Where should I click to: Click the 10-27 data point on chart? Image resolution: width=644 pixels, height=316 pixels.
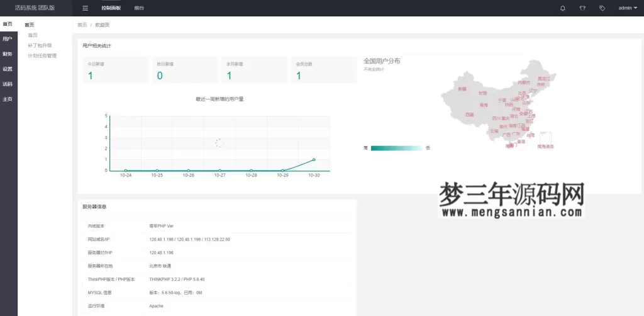[x=219, y=171]
